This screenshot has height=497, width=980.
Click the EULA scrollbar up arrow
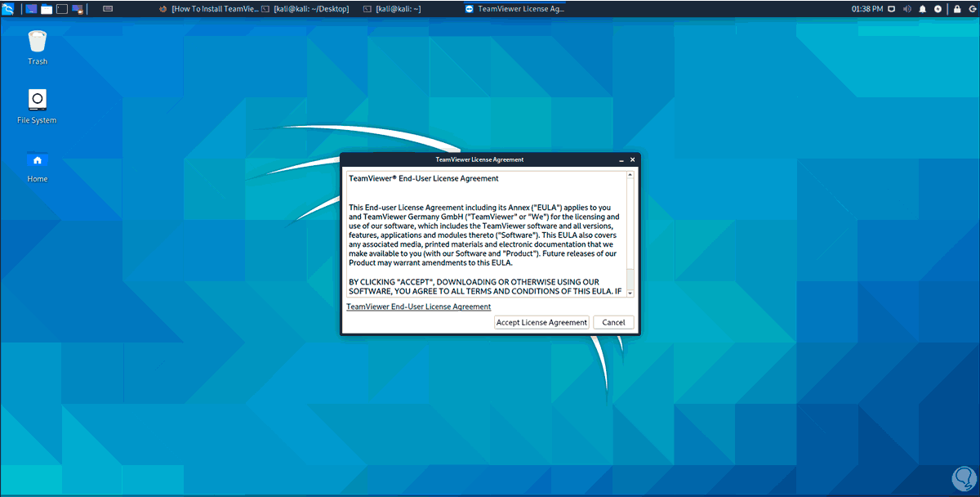(630, 174)
